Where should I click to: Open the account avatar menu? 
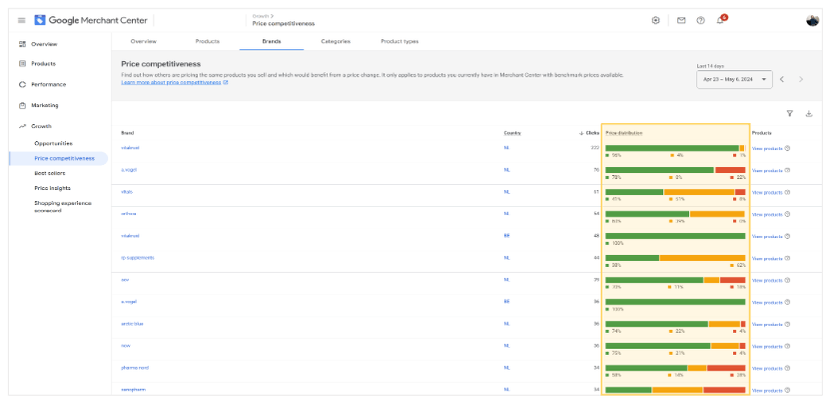coord(812,21)
